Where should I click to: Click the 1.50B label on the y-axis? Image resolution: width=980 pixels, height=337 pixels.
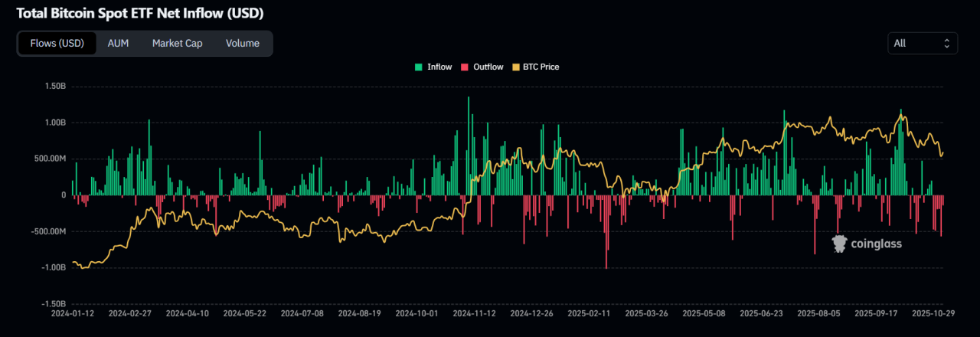[x=54, y=87]
